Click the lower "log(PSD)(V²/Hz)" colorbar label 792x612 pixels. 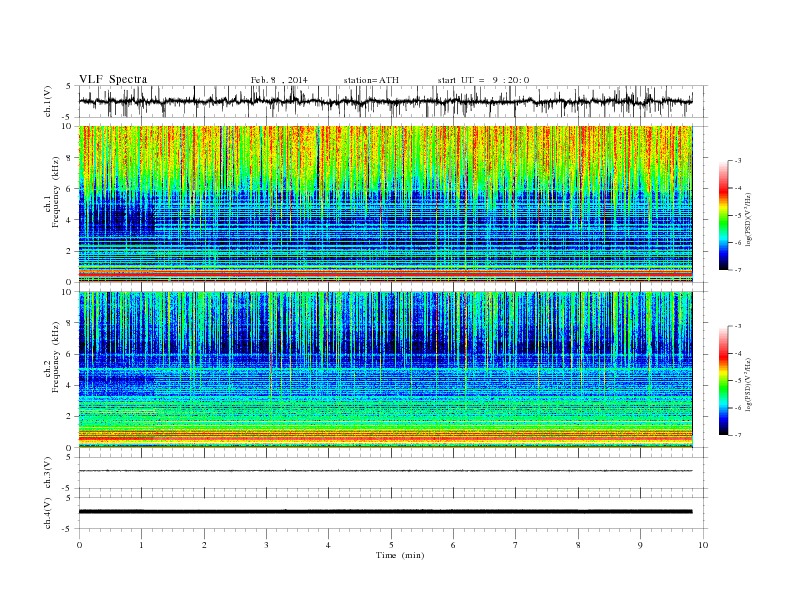[748, 384]
